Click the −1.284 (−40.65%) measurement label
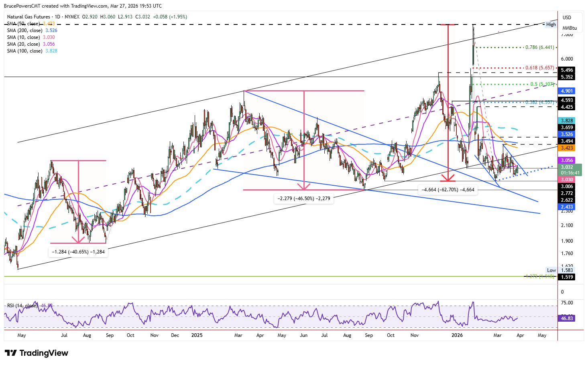The width and height of the screenshot is (588, 365). coord(78,252)
